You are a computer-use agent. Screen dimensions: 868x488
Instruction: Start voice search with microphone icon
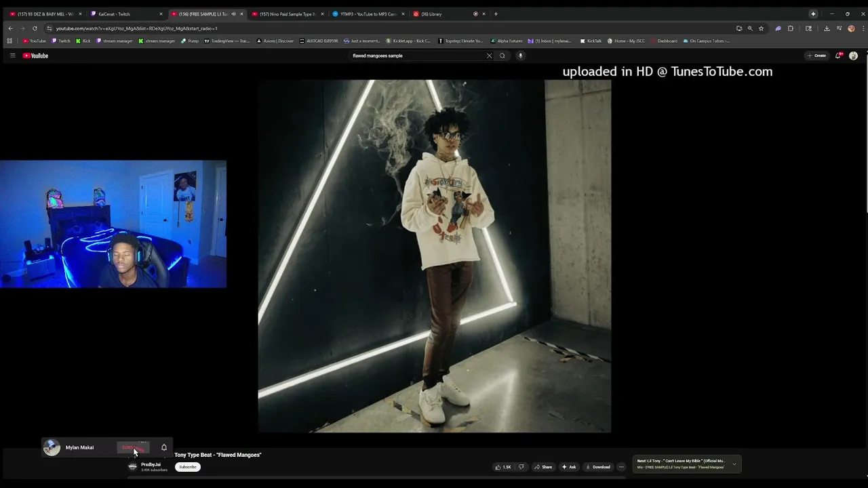521,56
